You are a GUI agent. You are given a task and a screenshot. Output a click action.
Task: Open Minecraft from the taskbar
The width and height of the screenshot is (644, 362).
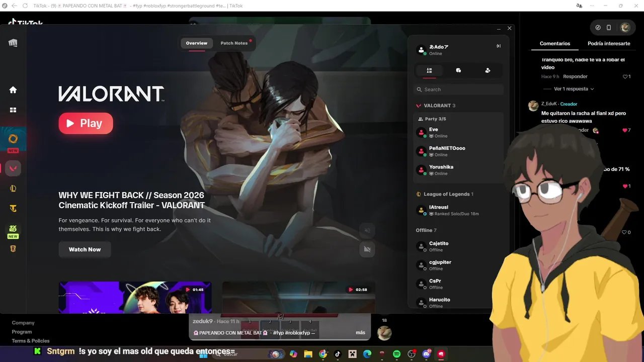click(x=352, y=354)
